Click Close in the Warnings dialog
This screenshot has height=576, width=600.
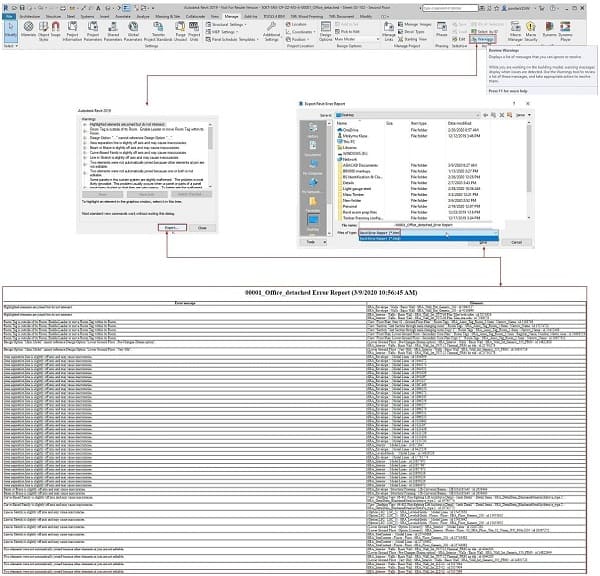click(202, 228)
